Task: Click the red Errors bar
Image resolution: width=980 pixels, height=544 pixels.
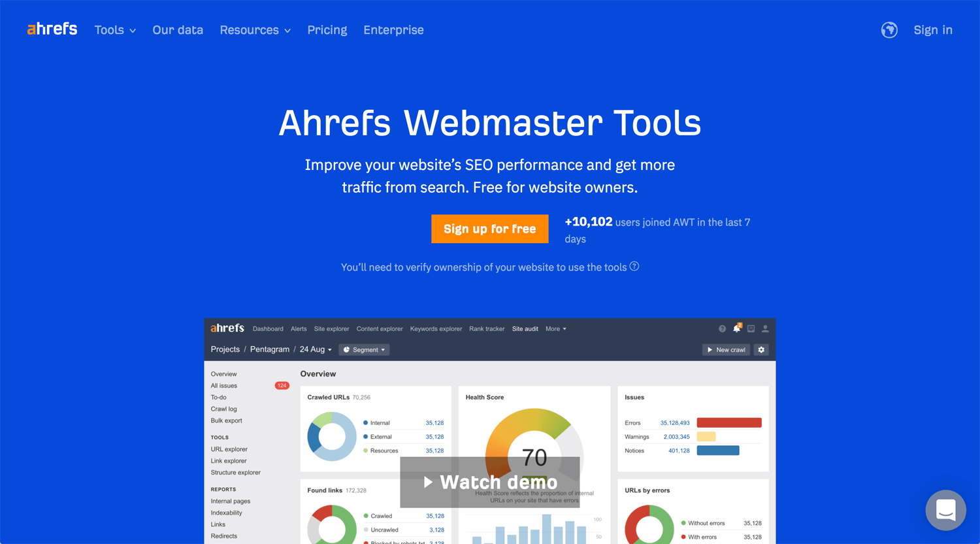Action: pos(729,423)
